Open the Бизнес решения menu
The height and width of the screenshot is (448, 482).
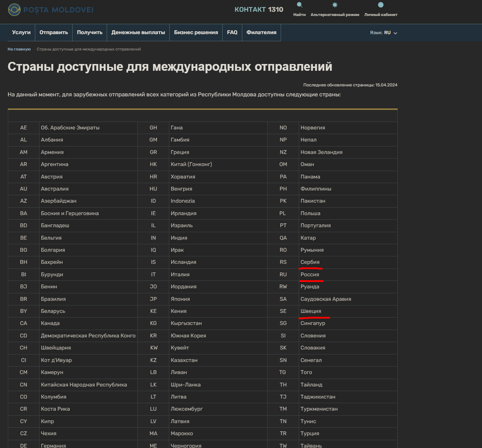(196, 32)
